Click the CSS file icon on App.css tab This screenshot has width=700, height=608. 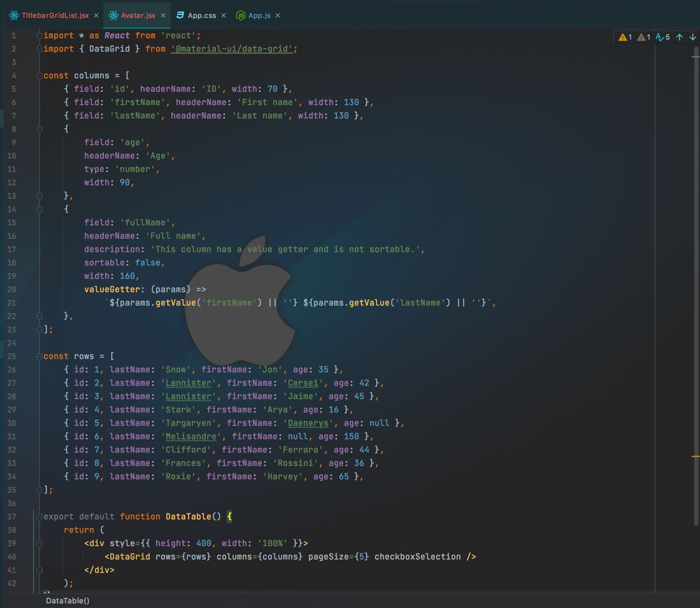180,15
